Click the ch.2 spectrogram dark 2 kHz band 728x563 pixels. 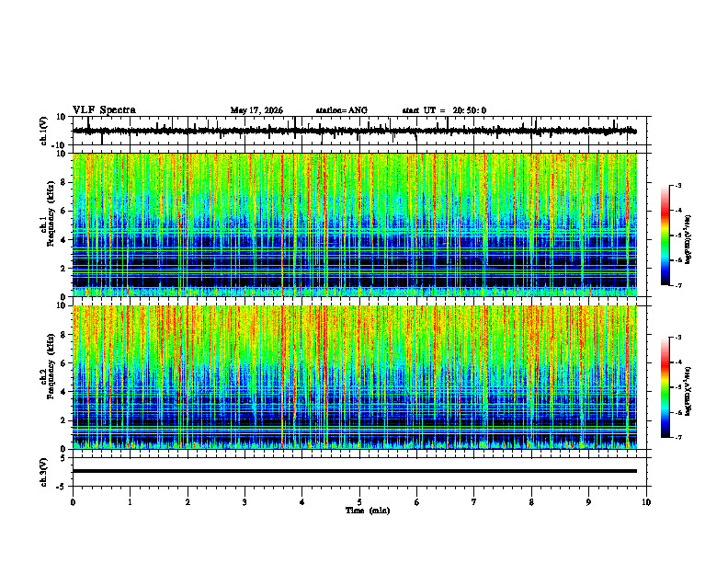point(354,419)
